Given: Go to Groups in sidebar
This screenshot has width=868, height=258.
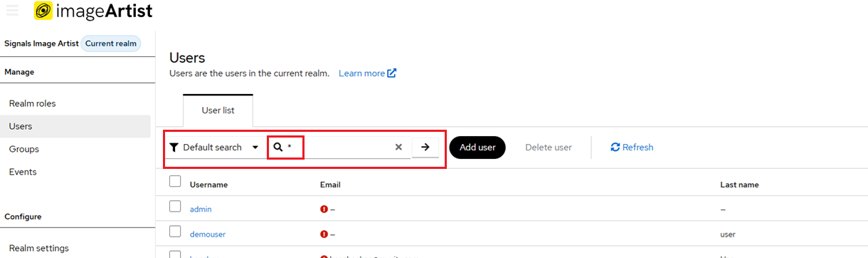Looking at the screenshot, I should click(x=24, y=149).
